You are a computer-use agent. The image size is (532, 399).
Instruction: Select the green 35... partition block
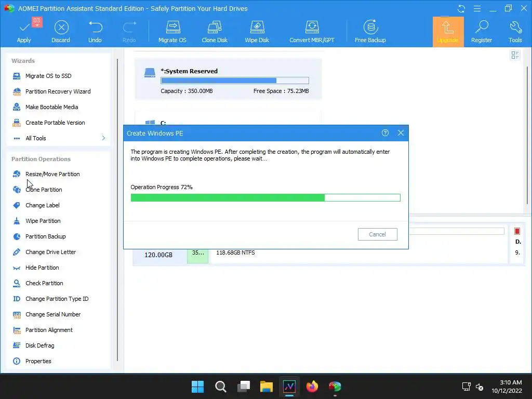(x=197, y=256)
